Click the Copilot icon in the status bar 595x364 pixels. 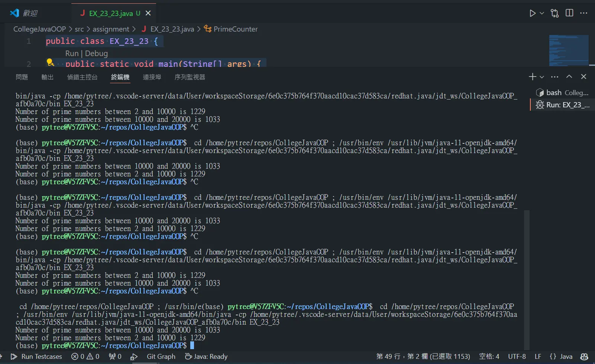click(x=584, y=357)
